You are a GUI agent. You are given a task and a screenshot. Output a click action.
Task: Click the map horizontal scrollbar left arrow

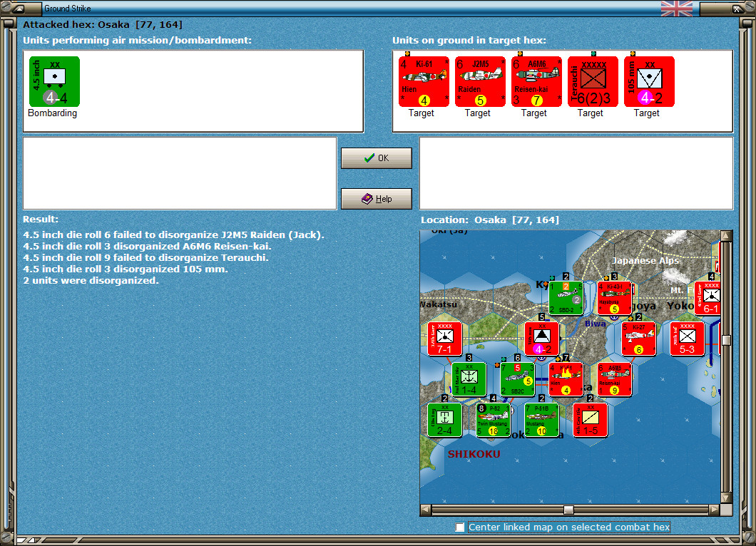tap(425, 510)
